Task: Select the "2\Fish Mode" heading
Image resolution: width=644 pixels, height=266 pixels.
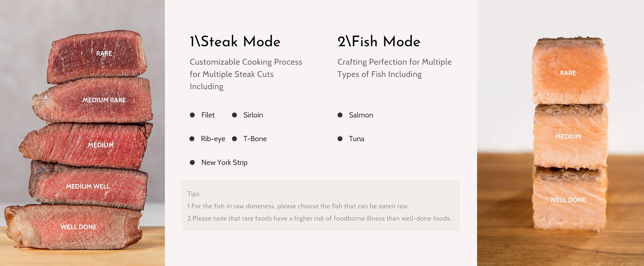Action: 379,42
